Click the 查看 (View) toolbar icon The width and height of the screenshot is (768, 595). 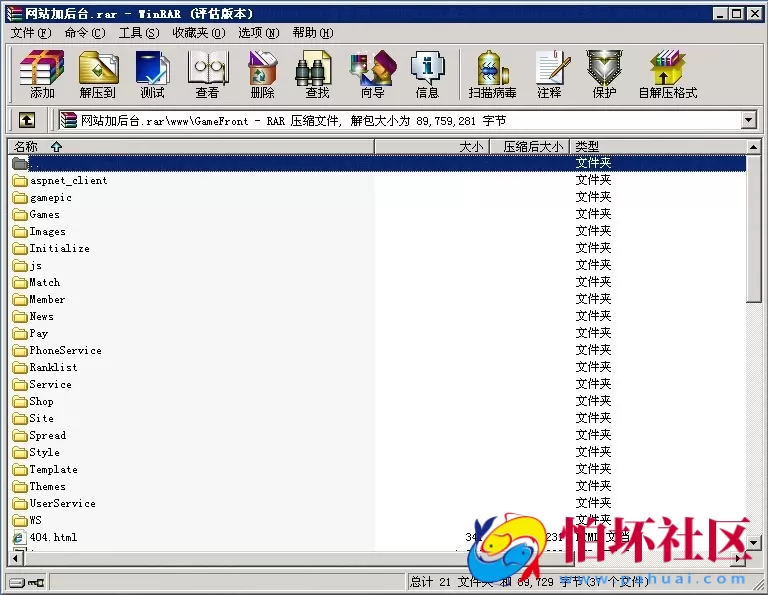click(x=208, y=74)
